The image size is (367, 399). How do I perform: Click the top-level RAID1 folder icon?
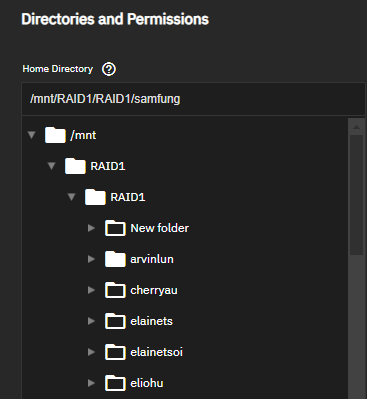[x=75, y=166]
